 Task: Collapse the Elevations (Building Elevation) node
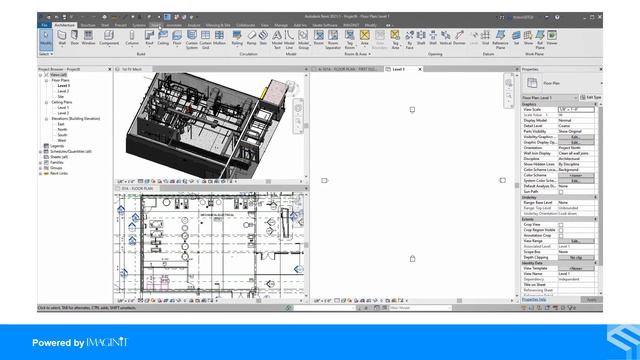pos(47,118)
